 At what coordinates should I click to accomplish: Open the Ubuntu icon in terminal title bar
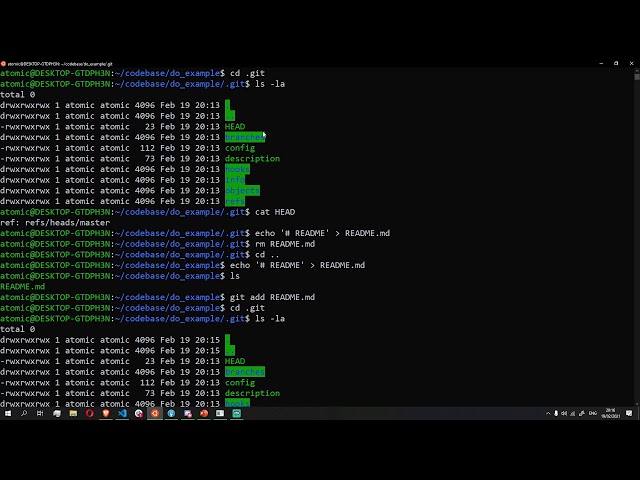point(3,64)
